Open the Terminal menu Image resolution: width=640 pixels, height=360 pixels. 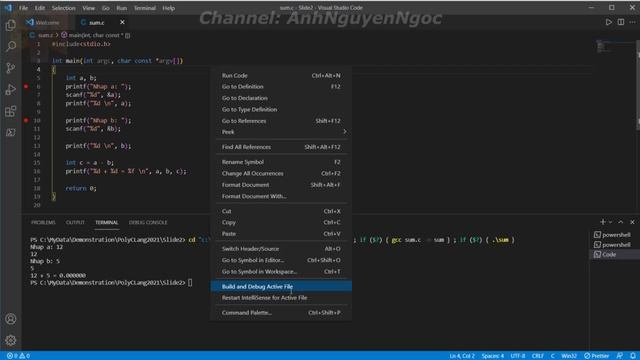144,8
